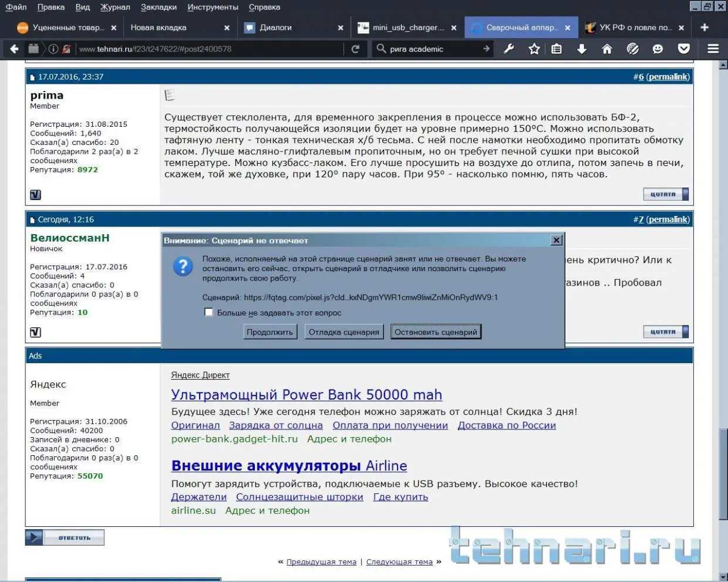The width and height of the screenshot is (728, 582).
Task: Close the script warning dialog with X
Action: click(x=557, y=240)
